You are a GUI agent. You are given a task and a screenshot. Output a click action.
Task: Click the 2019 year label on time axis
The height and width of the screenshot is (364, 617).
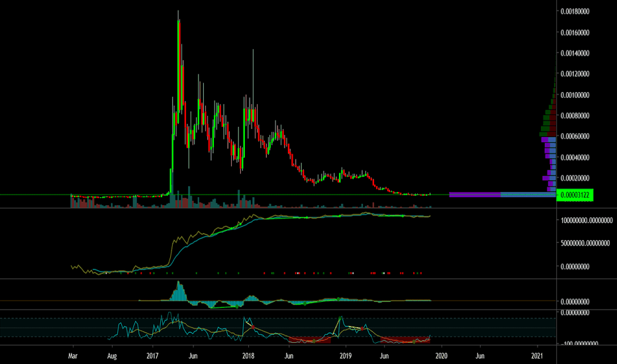pyautogui.click(x=346, y=356)
